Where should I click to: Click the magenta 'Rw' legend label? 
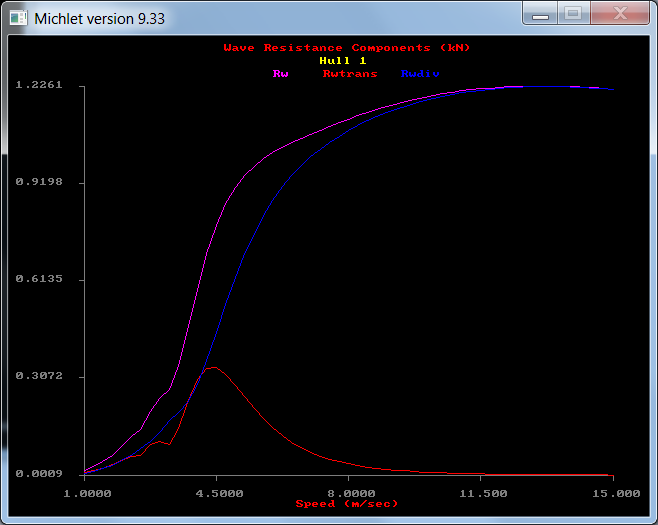(x=281, y=73)
